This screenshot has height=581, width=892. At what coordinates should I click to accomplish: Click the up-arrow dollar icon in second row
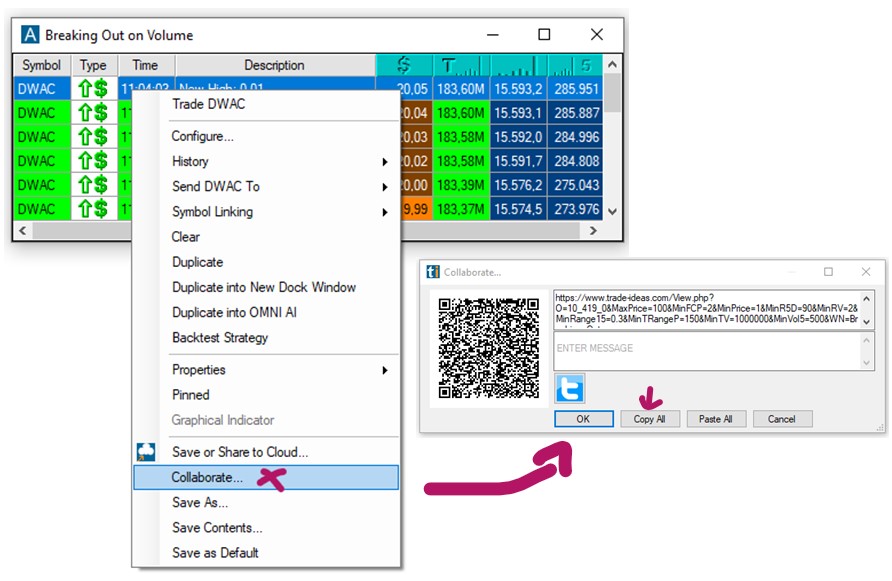pyautogui.click(x=93, y=113)
